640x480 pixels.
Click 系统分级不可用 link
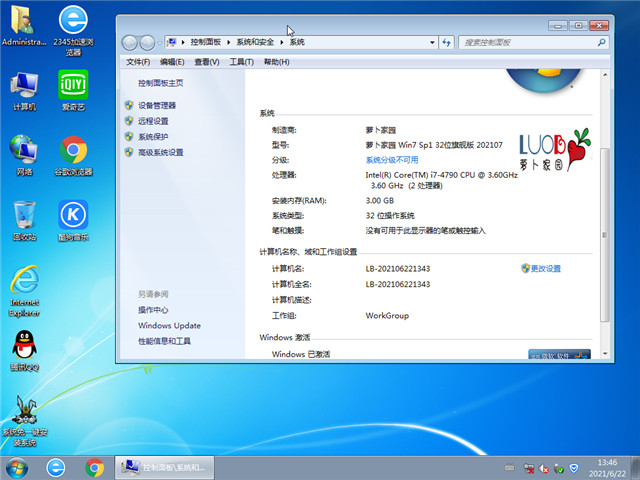click(392, 160)
